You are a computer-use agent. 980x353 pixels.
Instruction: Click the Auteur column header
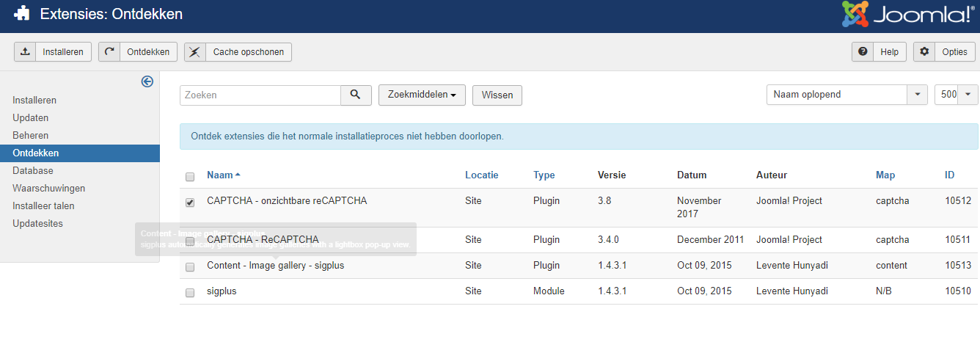772,175
